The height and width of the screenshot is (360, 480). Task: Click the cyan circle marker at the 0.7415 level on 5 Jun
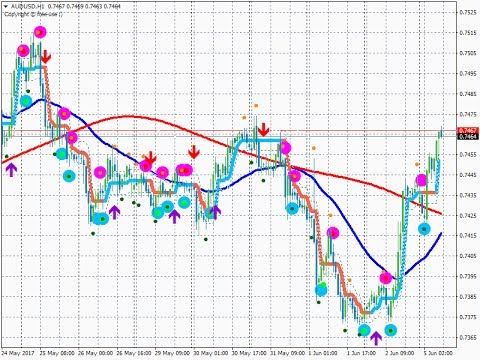[x=424, y=229]
